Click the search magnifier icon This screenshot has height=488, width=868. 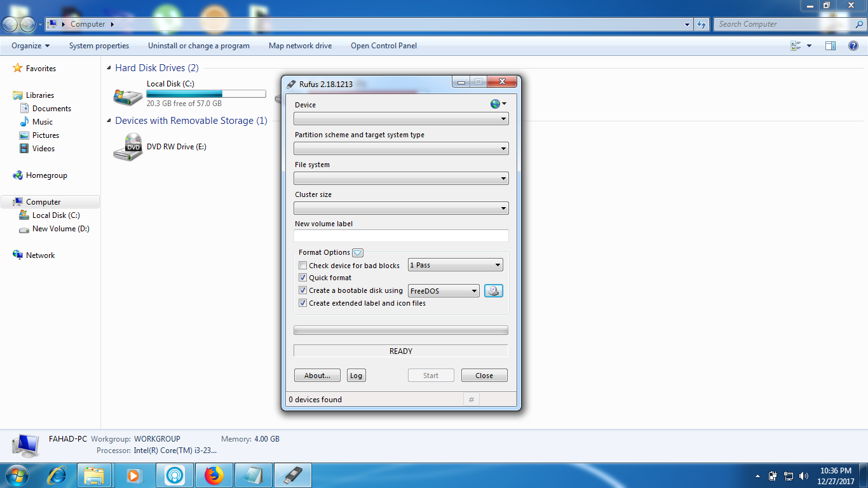pos(859,24)
